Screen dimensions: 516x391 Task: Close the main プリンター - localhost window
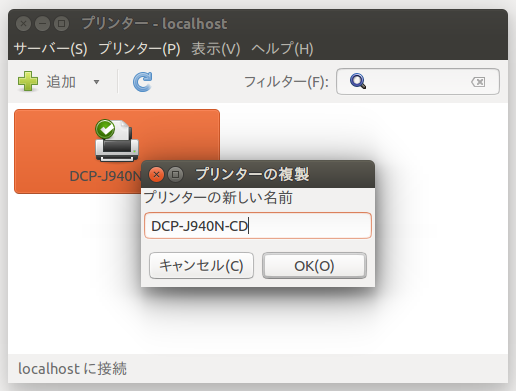[23, 24]
